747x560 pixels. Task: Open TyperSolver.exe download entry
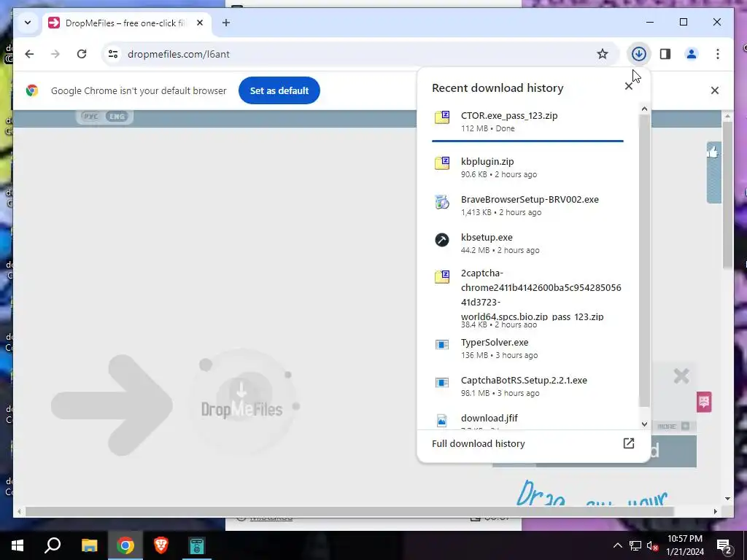point(528,348)
